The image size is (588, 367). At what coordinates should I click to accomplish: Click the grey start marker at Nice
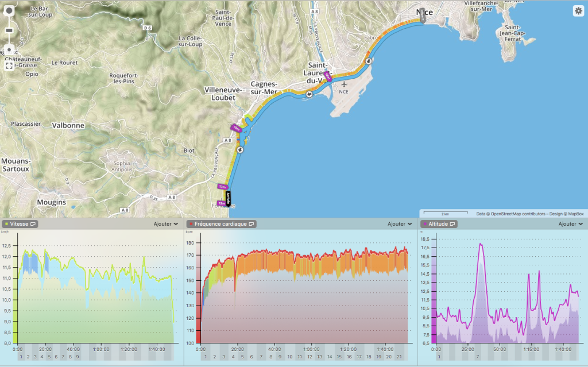coord(423,14)
